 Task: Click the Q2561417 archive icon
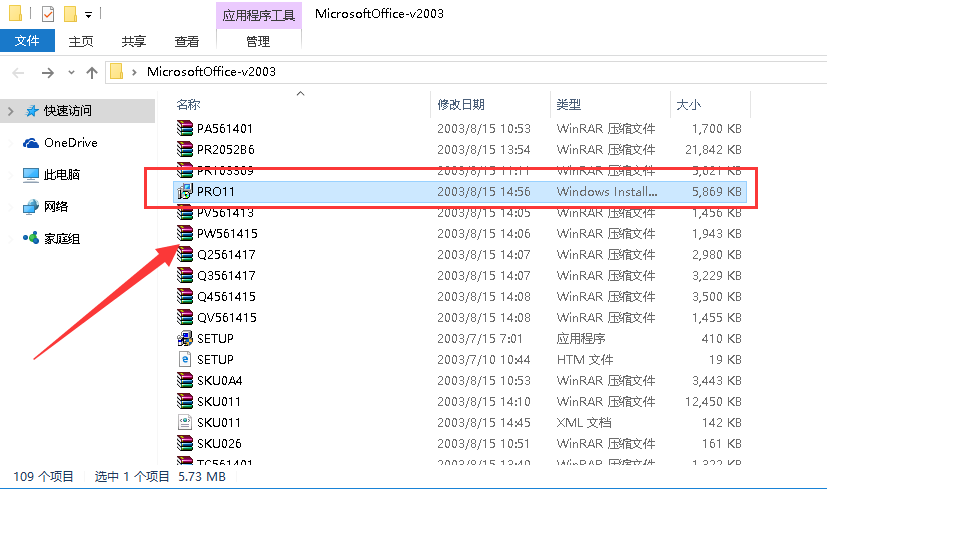[x=185, y=254]
